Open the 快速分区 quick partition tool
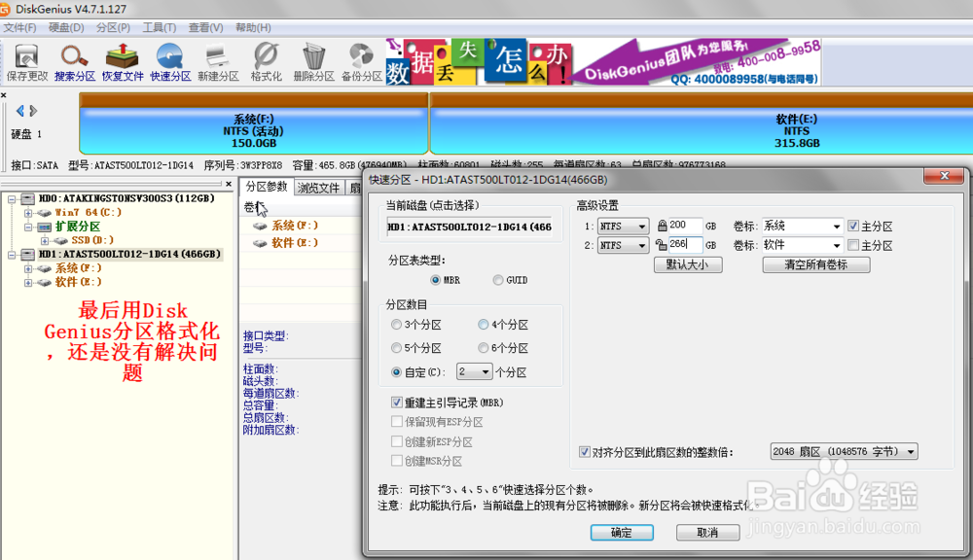 pos(170,62)
